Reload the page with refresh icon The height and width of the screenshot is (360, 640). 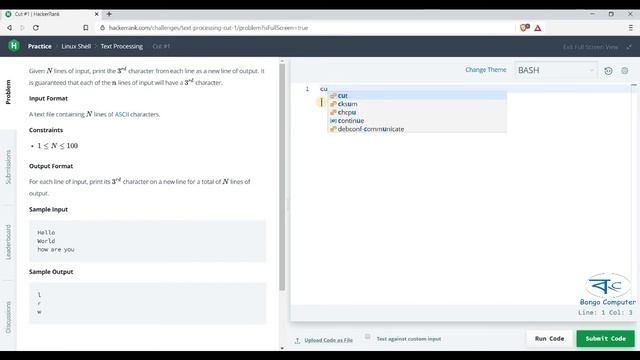36,28
